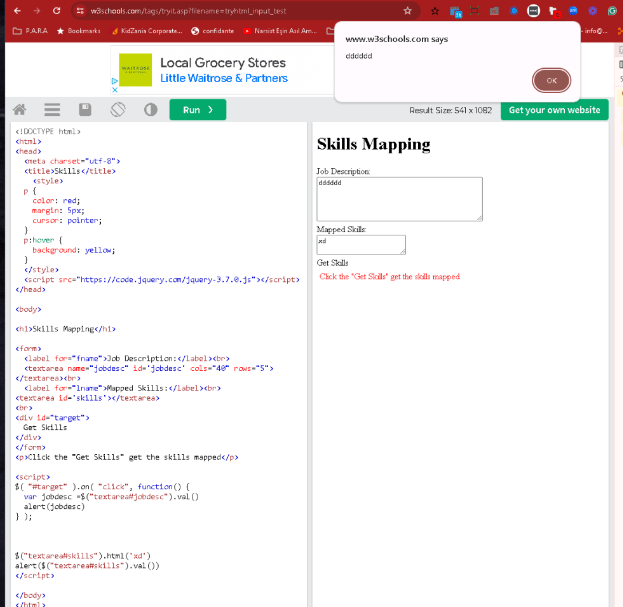Toggle the dark mode contrast icon
623x607 pixels.
pyautogui.click(x=151, y=109)
